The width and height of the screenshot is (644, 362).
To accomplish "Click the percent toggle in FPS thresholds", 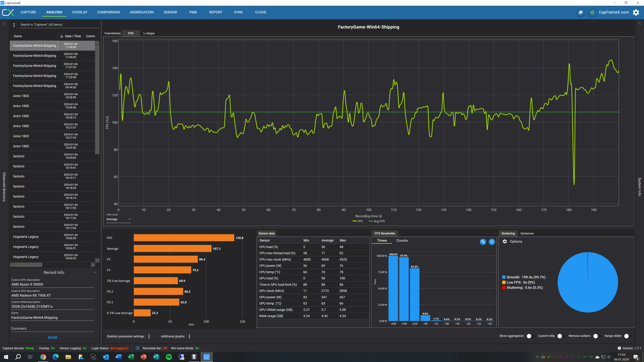I will (x=483, y=242).
